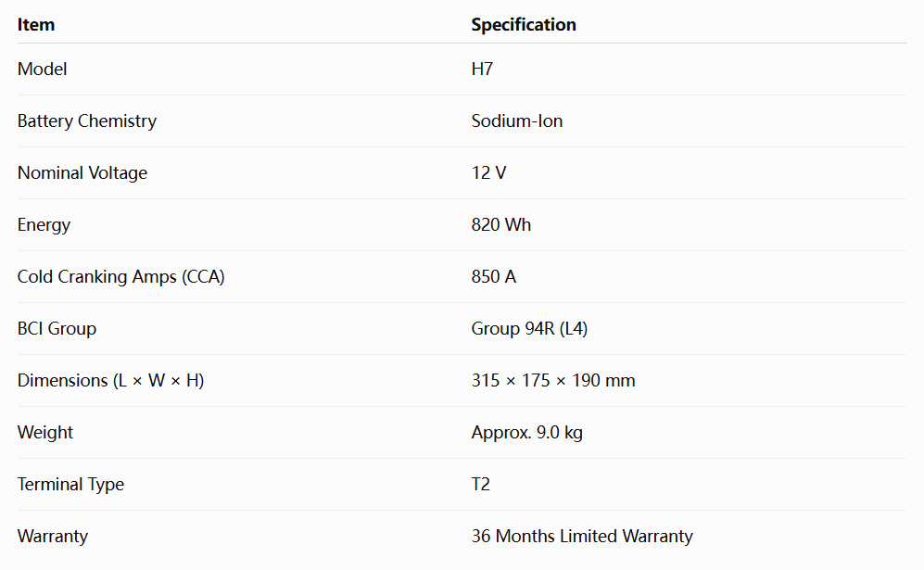
Task: Click the Item column header
Action: [x=36, y=25]
